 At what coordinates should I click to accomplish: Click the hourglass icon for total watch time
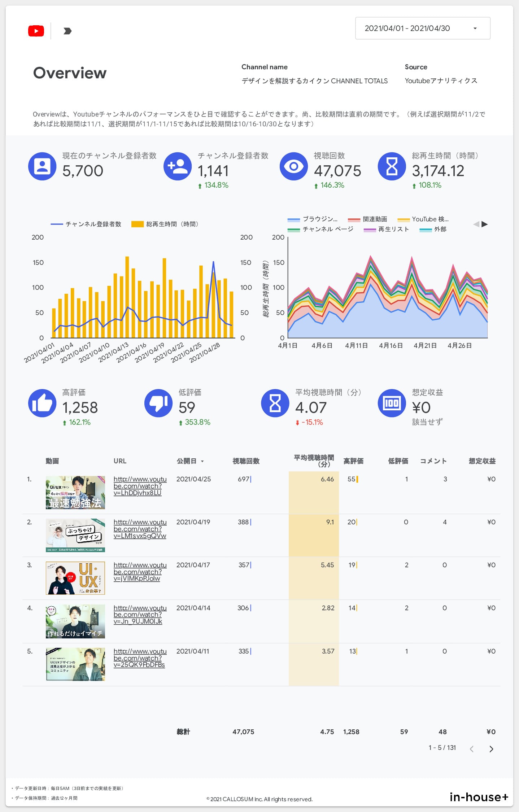tap(392, 166)
